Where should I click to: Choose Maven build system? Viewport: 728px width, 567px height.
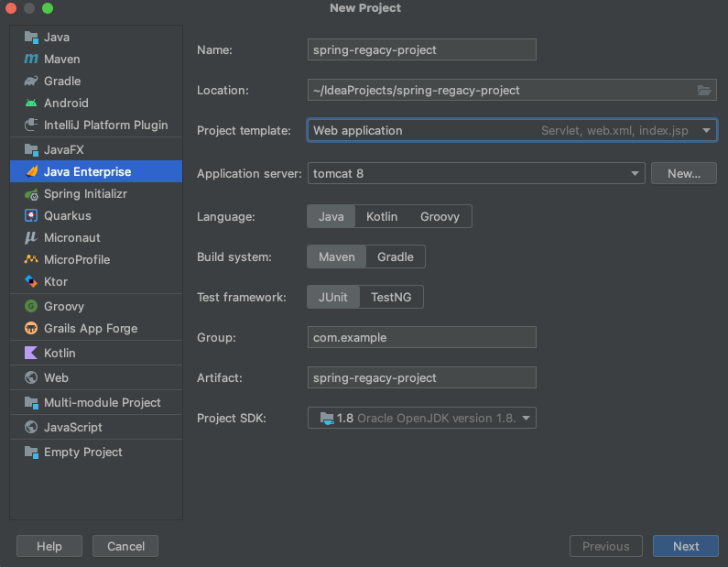click(x=337, y=256)
